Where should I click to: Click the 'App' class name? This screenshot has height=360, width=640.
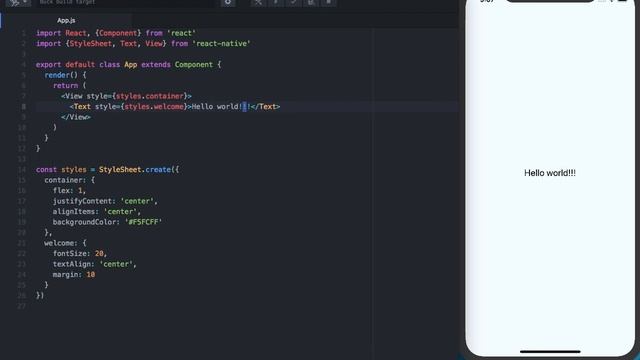(131, 64)
